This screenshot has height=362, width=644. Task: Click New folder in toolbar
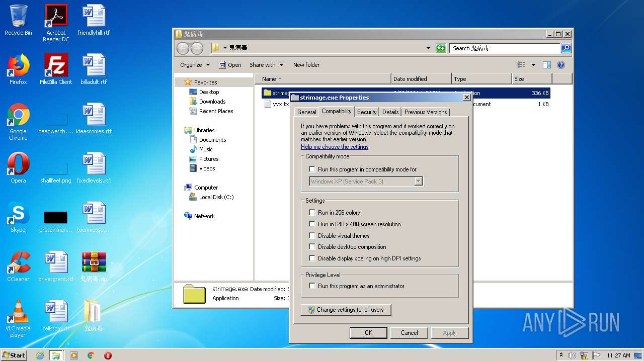pos(306,65)
